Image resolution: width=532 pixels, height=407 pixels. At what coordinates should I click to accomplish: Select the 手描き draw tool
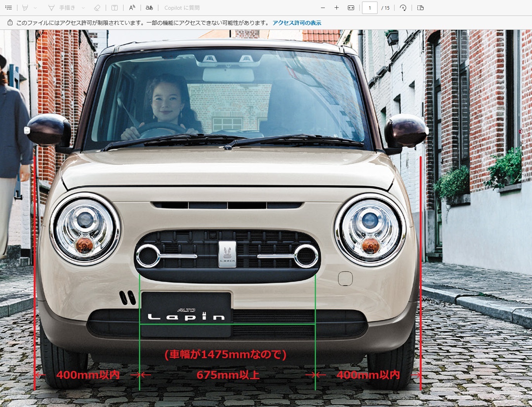(x=62, y=8)
